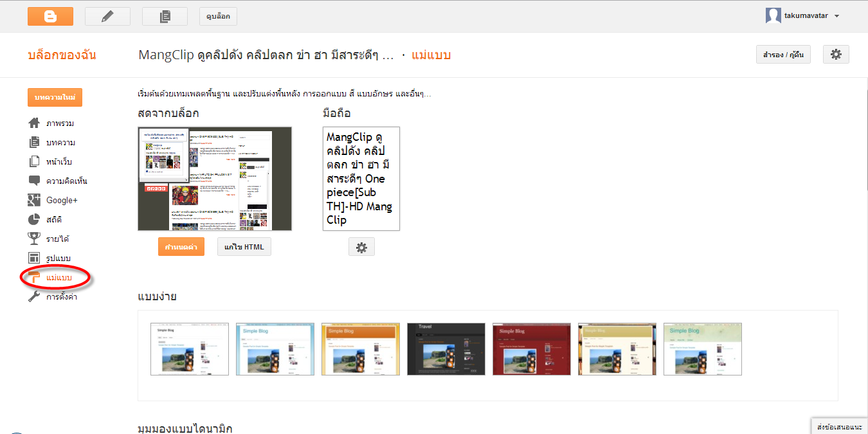Viewport: 868px width, 434px height.
Task: Open ความคิดเห็น comments menu item
Action: pyautogui.click(x=67, y=181)
